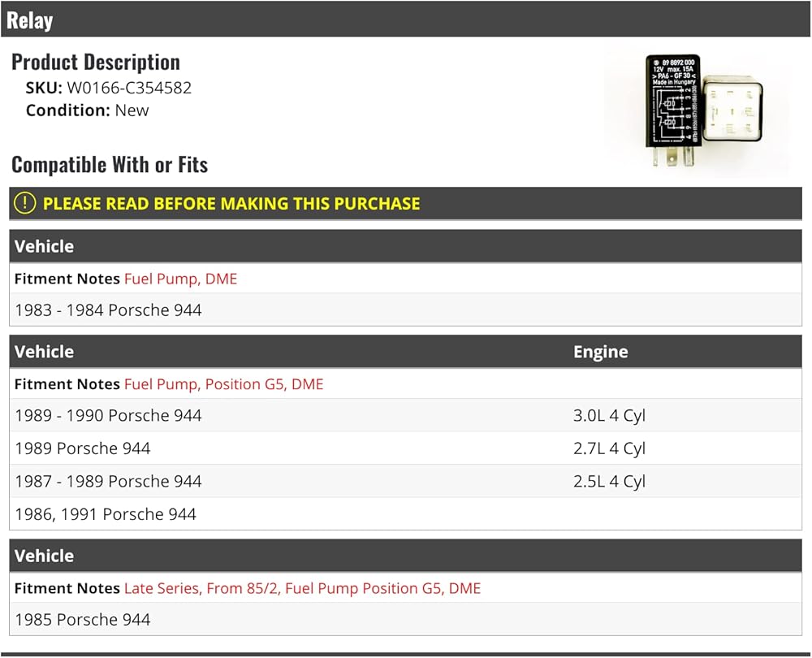The width and height of the screenshot is (812, 658).
Task: Select the 1987 - 1989 Porsche 944 row
Action: click(405, 482)
